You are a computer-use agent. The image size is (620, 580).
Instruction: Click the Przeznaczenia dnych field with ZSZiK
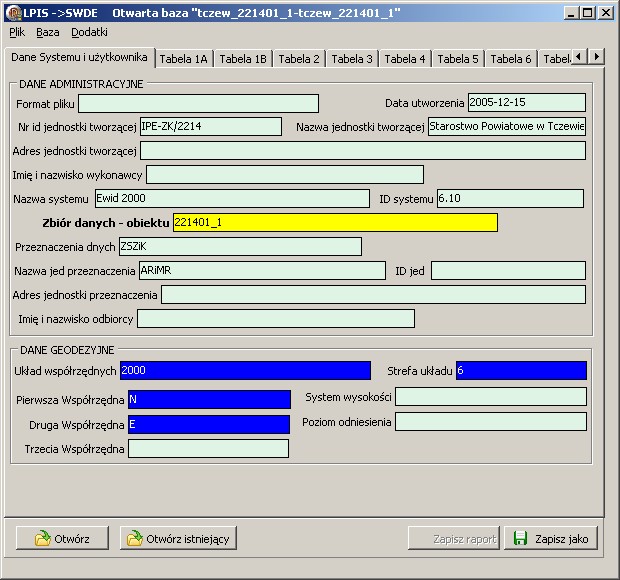point(240,247)
